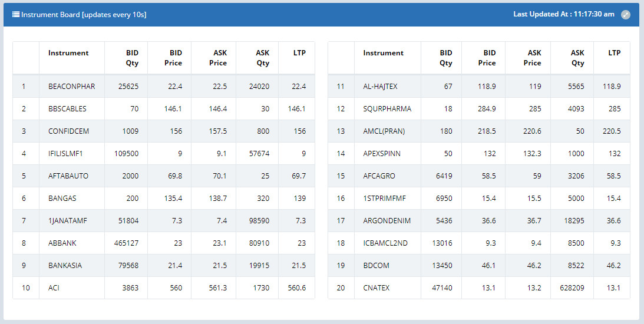This screenshot has width=644, height=324.
Task: Click the ASK Price header in right table
Action: [532, 58]
